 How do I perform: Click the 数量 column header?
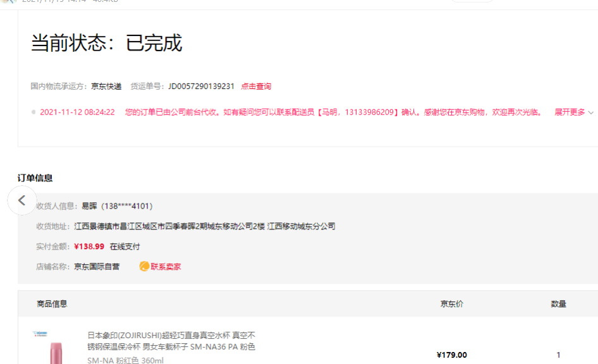[558, 304]
